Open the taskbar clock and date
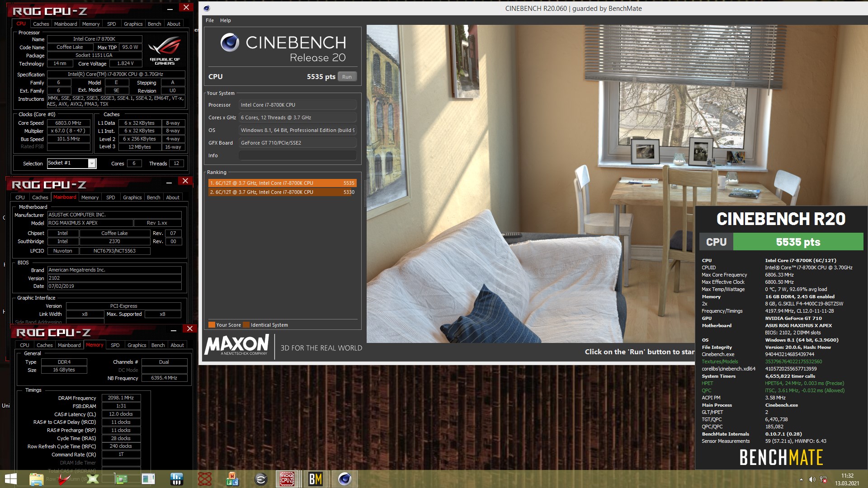868x488 pixels. (x=847, y=479)
